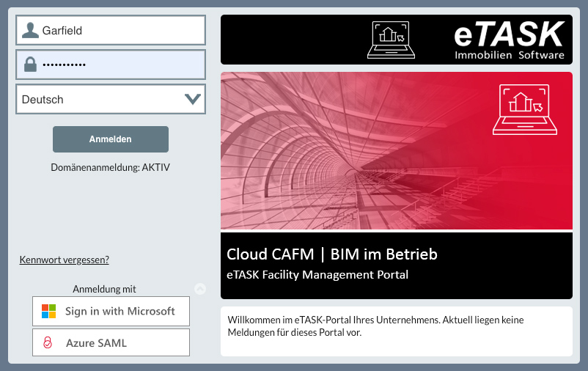The height and width of the screenshot is (371, 588).
Task: Open the Deutsch language dropdown
Action: point(111,99)
